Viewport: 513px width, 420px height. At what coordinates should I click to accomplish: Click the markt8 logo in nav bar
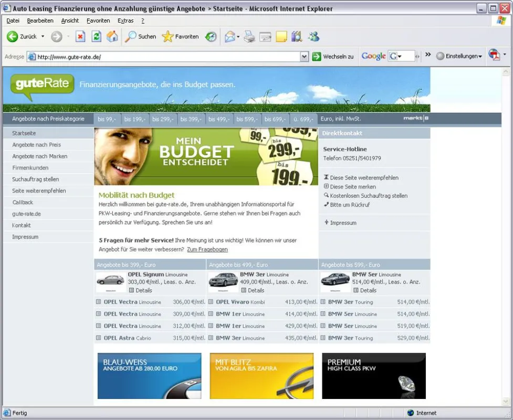click(416, 118)
